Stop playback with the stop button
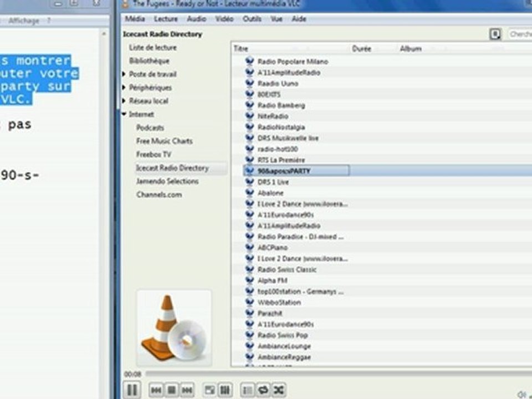 [172, 390]
